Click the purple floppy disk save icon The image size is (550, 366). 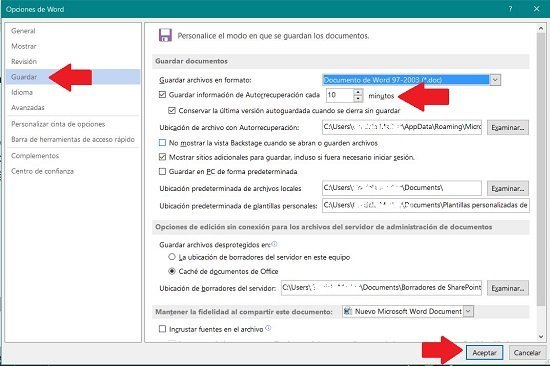[165, 35]
